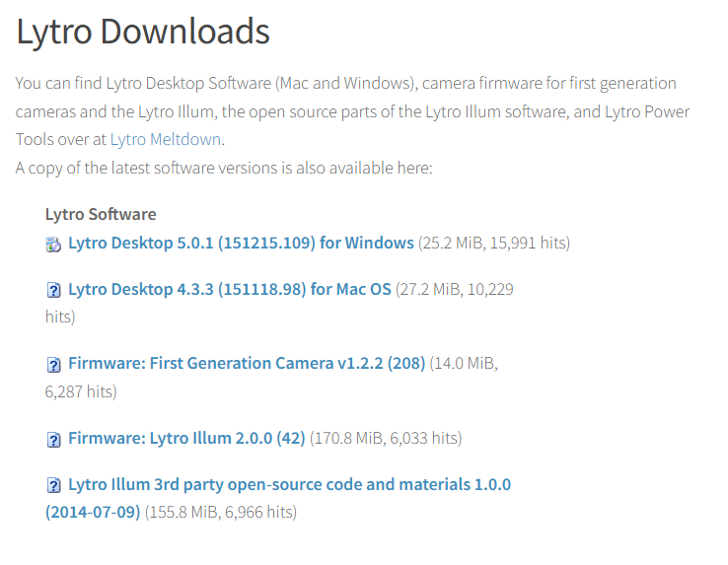Viewport: 728px width, 565px height.
Task: Click the file icon beside Lytro Desktop 4.3.3
Action: (54, 290)
